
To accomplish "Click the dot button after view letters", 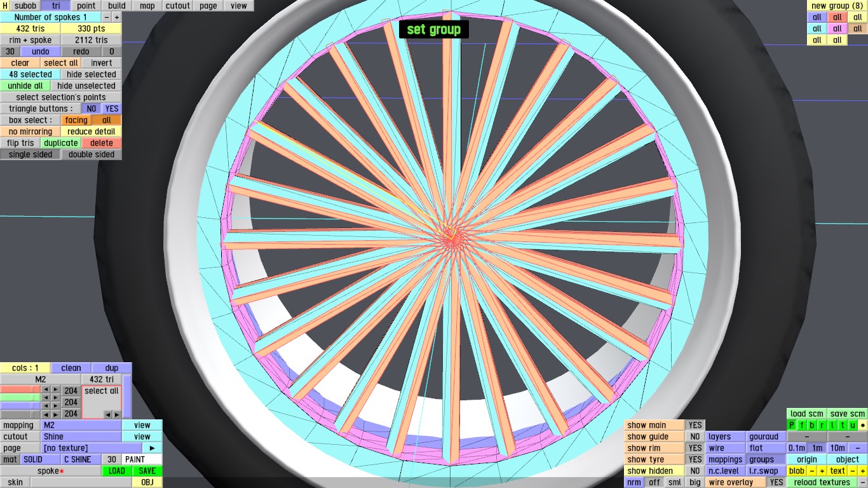I will coord(863,425).
